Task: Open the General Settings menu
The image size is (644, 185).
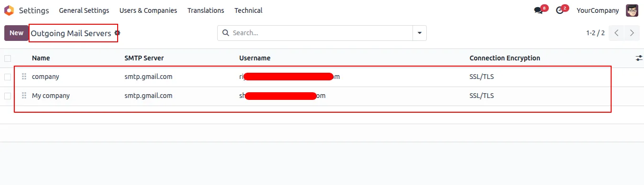Action: pos(84,10)
